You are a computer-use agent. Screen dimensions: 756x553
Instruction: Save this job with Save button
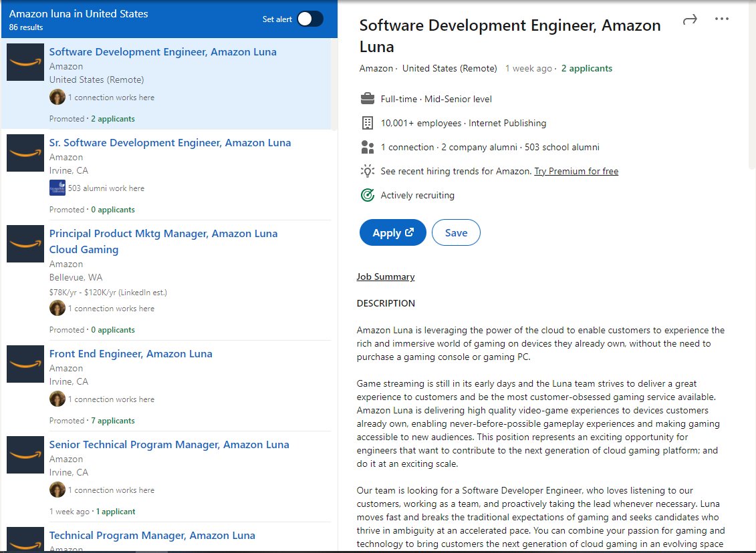point(456,232)
